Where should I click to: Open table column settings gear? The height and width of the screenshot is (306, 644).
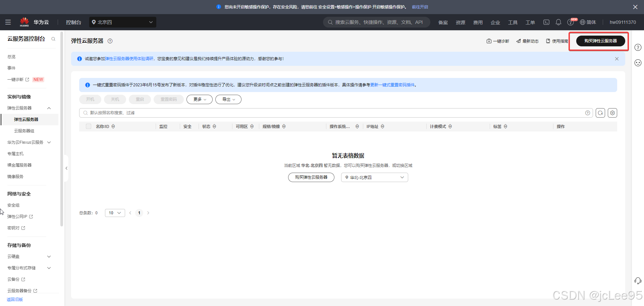click(x=612, y=113)
